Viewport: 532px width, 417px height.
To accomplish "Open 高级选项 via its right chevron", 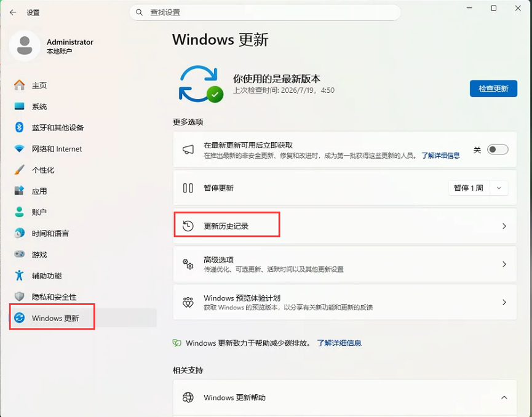I will (x=504, y=264).
